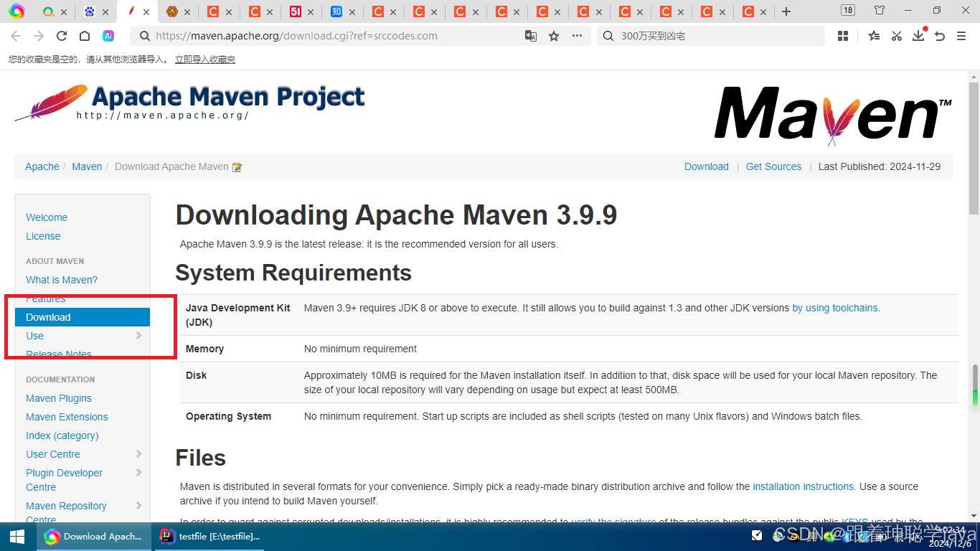Go back using the browser back arrow
This screenshot has height=551, width=980.
16,36
